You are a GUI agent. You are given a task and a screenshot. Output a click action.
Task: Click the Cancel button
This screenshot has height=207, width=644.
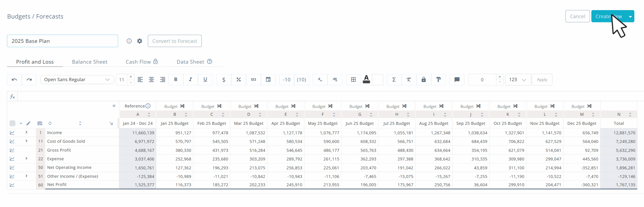coord(577,16)
